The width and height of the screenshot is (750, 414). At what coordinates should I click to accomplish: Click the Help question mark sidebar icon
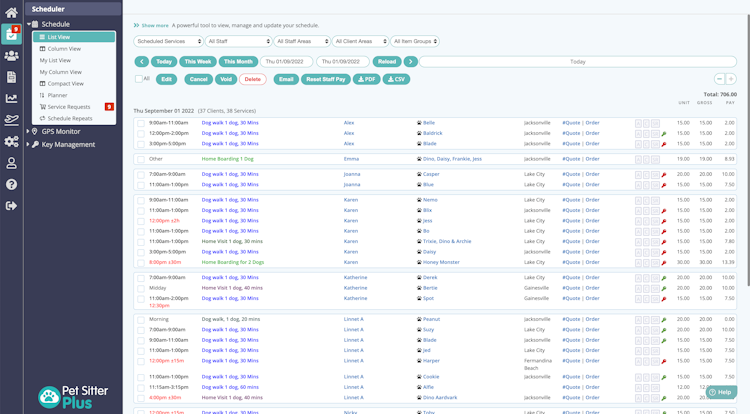click(x=11, y=185)
